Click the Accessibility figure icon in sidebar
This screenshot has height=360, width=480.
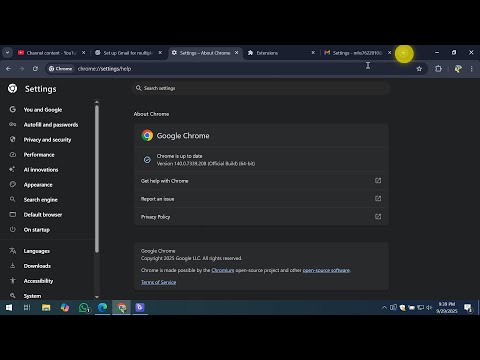[x=13, y=281]
